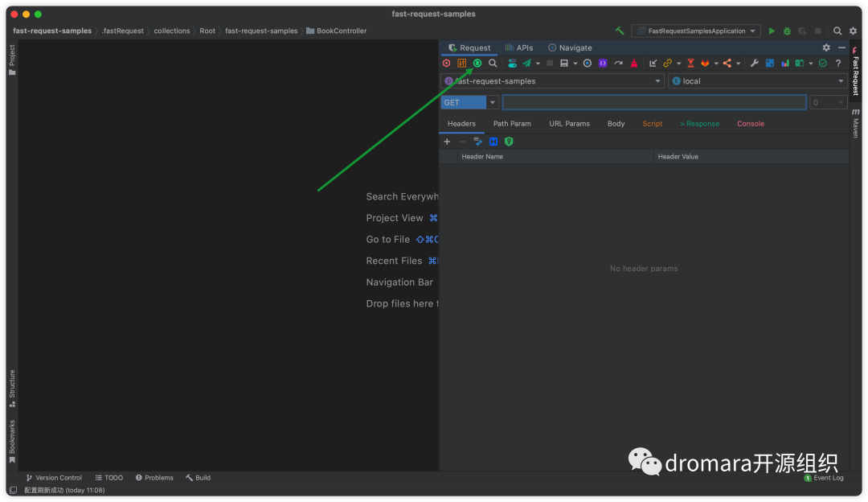Screen dimensions: 868x502
Task: Open the TODO tool window
Action: pos(109,478)
